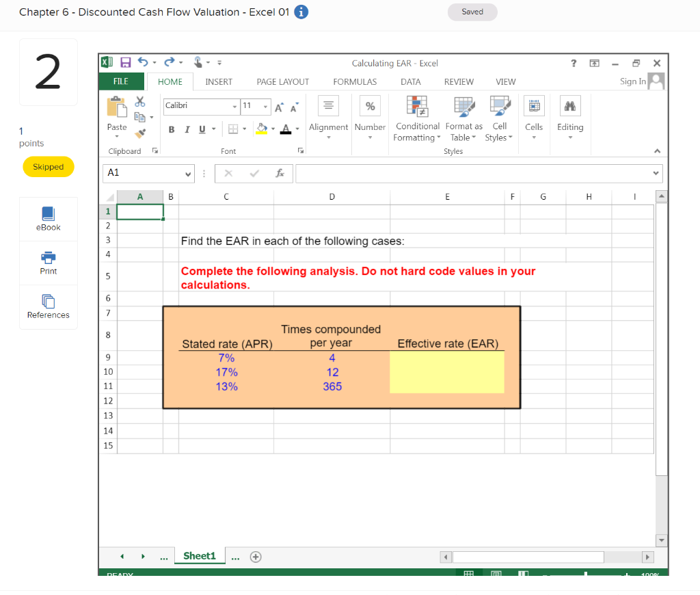Switch to the INSERT tab
Viewport: 700px width, 595px height.
pyautogui.click(x=219, y=82)
